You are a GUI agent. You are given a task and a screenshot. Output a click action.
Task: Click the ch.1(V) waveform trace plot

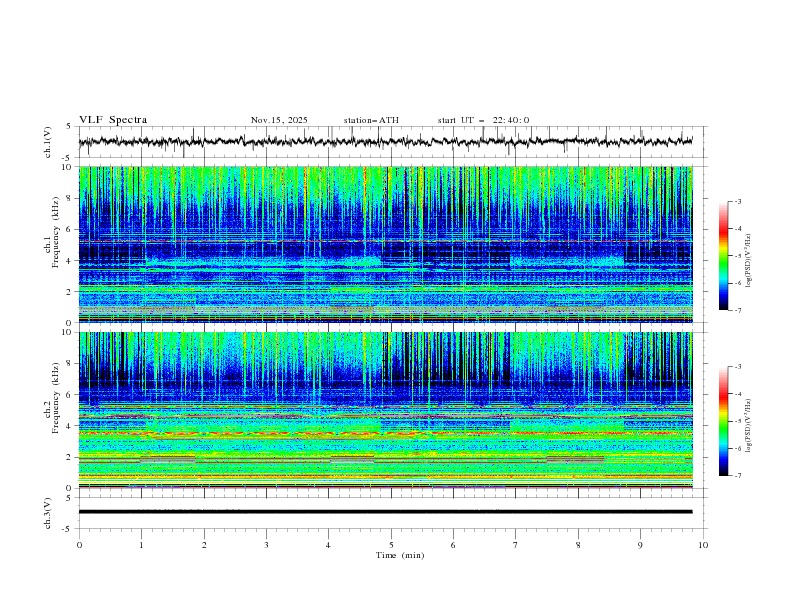pos(386,141)
